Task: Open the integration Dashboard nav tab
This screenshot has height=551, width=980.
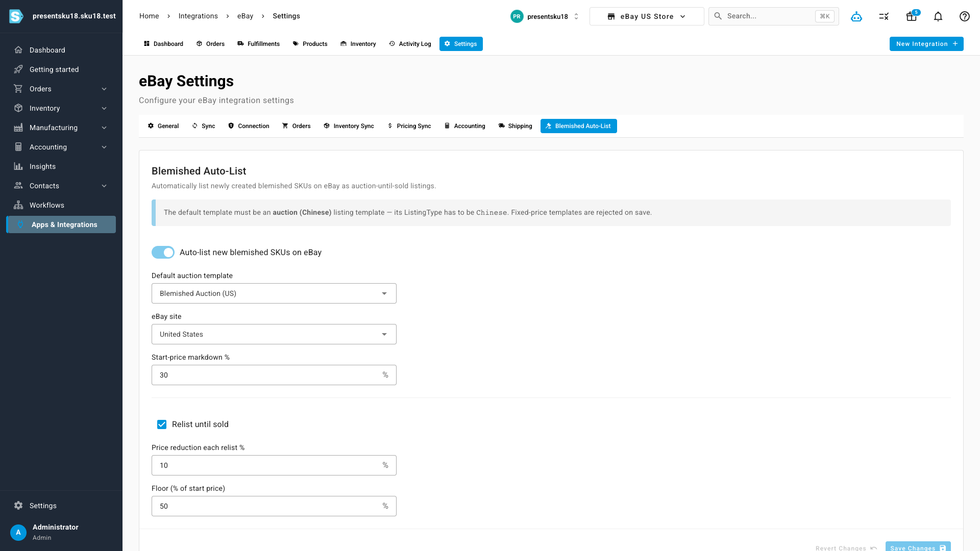Action: coord(163,44)
